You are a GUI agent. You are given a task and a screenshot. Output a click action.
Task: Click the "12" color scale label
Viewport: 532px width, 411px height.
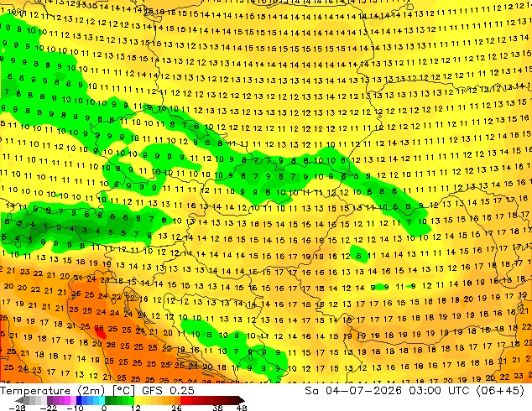136,408
